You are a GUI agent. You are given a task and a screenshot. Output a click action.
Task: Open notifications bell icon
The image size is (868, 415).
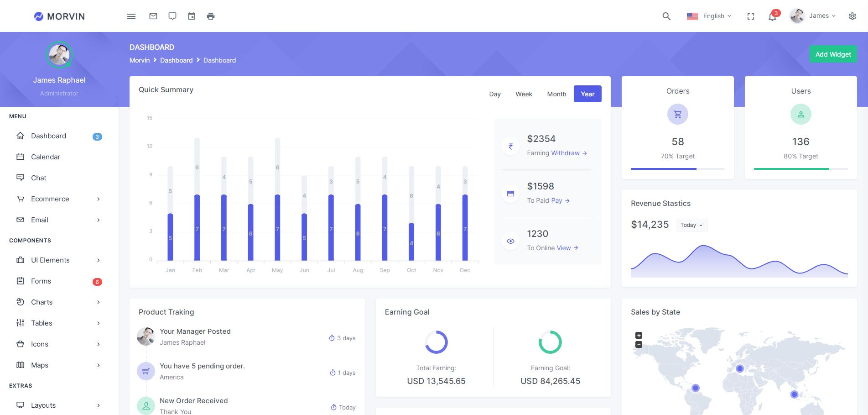(772, 17)
